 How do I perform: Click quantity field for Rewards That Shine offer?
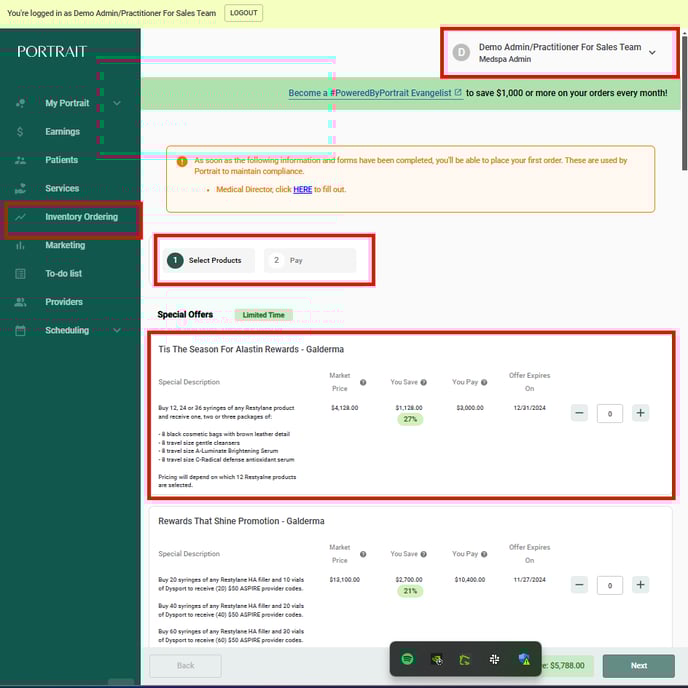pyautogui.click(x=609, y=586)
